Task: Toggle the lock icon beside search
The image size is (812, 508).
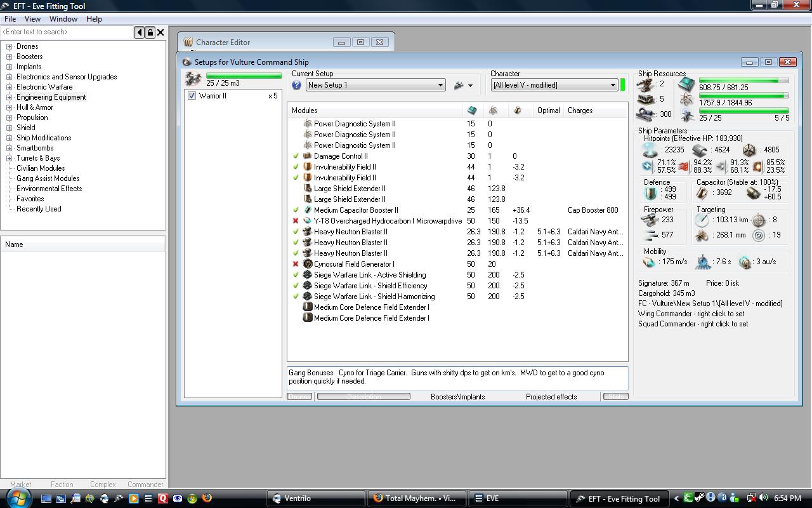Action: [x=150, y=32]
